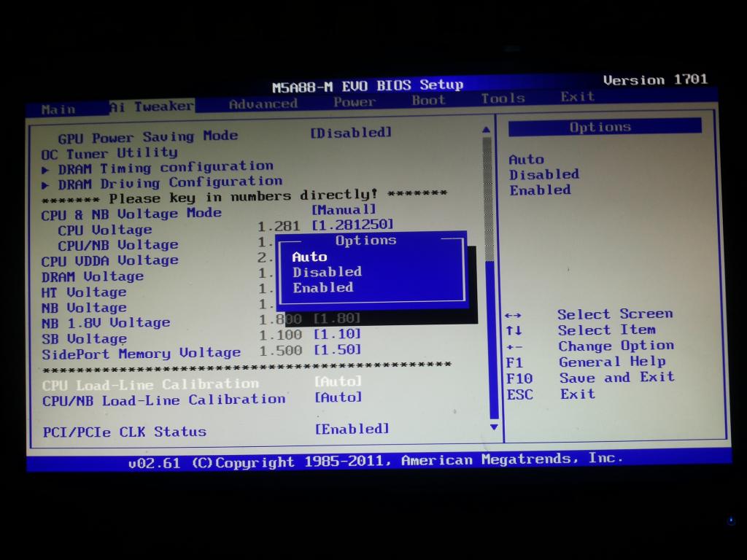Click the F1 General Help hint
The width and height of the screenshot is (747, 560).
pyautogui.click(x=586, y=362)
